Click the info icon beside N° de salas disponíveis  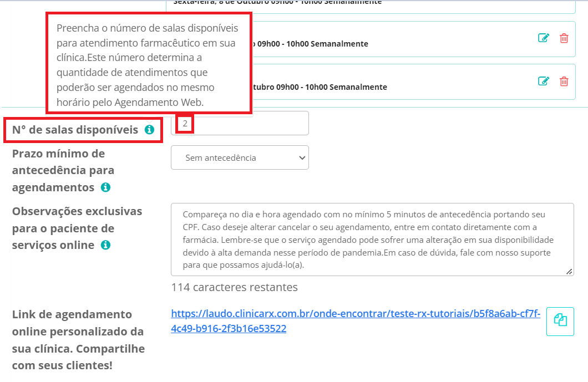[x=149, y=130]
